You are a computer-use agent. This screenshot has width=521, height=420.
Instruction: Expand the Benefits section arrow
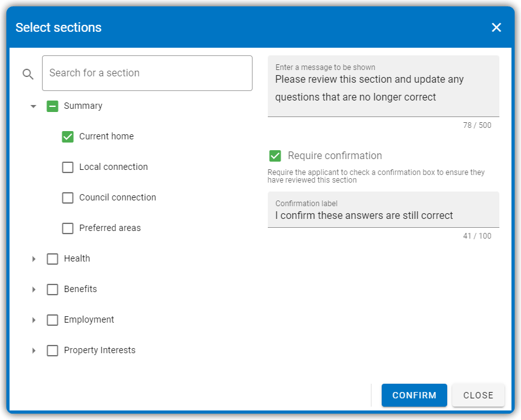(x=34, y=290)
